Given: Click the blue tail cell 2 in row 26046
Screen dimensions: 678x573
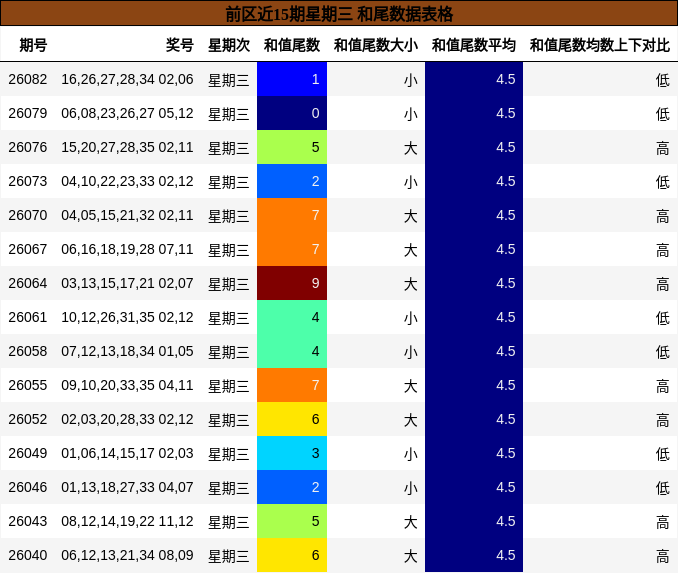Looking at the screenshot, I should (x=292, y=487).
